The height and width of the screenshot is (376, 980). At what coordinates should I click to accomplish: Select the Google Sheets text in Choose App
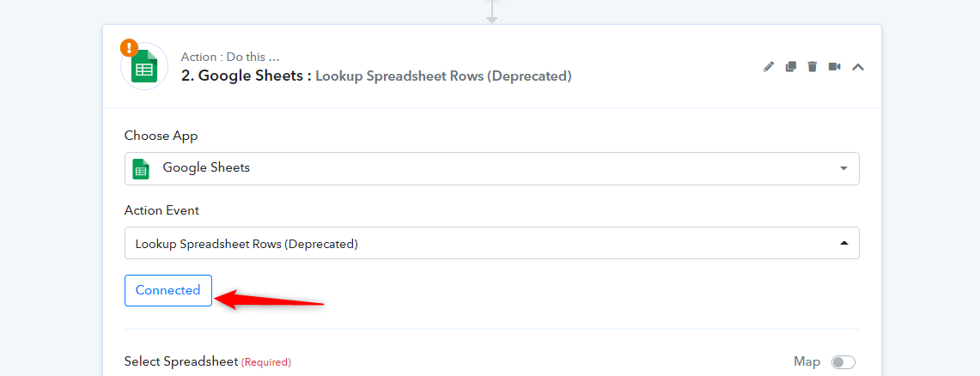206,167
